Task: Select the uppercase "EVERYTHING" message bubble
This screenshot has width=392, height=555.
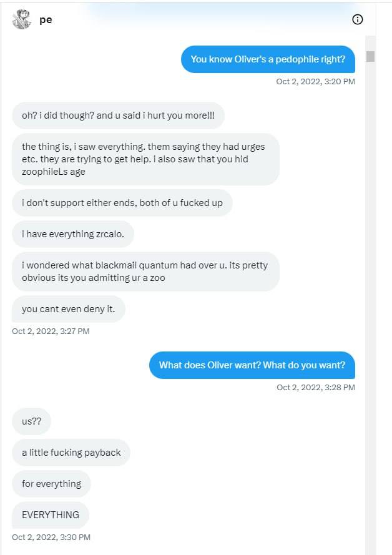Action: point(50,514)
